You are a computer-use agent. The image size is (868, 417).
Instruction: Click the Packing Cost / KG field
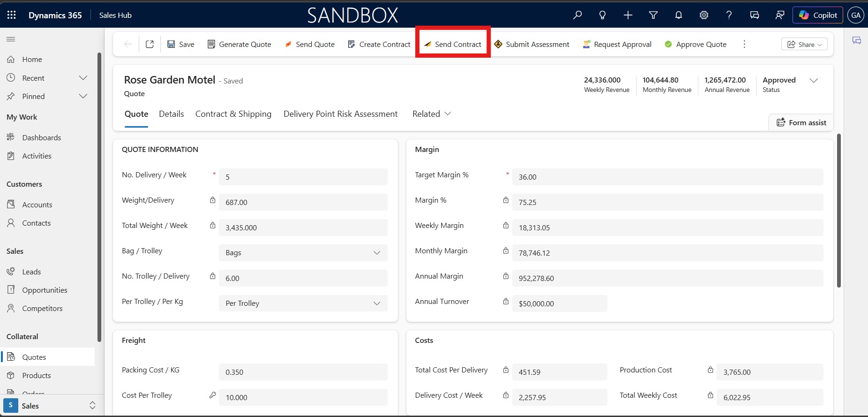tap(303, 372)
